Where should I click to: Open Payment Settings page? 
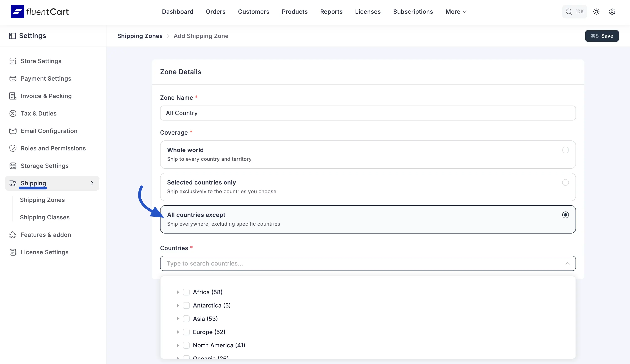(x=46, y=79)
